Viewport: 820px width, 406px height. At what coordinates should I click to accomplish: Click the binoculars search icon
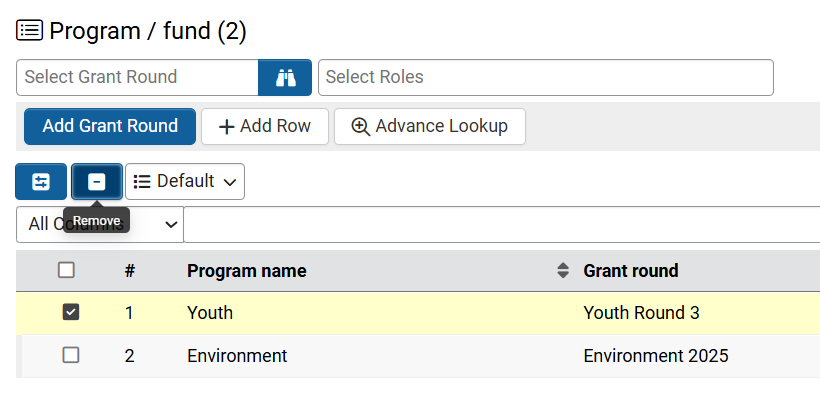pos(285,78)
